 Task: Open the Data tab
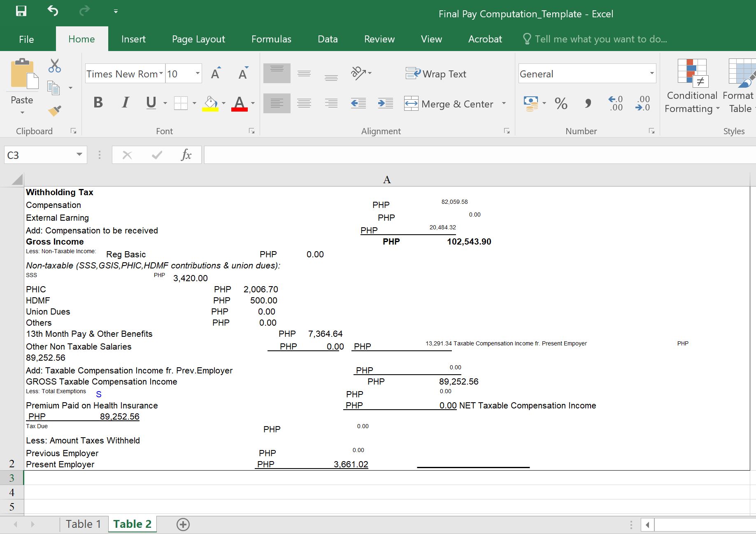328,39
